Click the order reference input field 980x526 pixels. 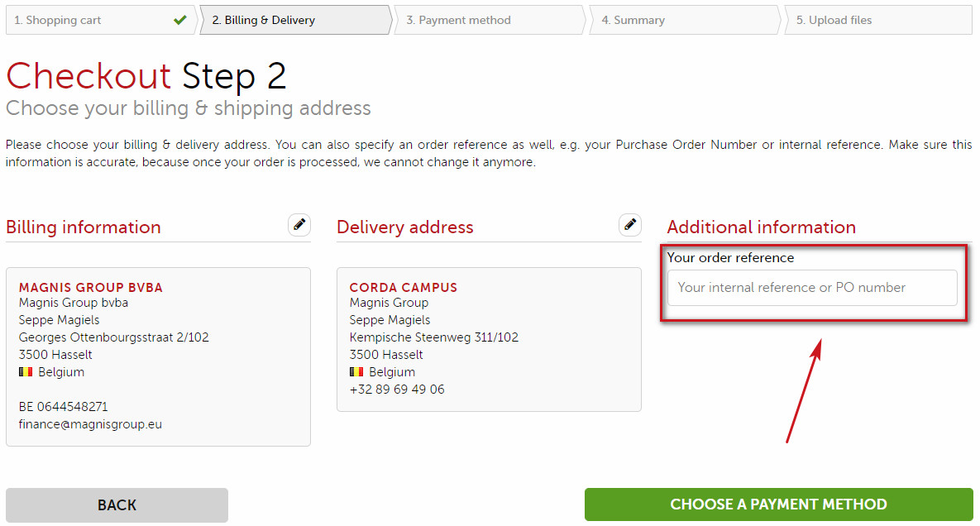(x=811, y=287)
